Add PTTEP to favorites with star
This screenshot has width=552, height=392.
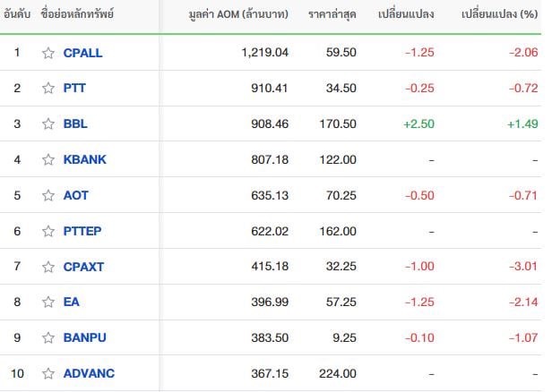(x=48, y=231)
